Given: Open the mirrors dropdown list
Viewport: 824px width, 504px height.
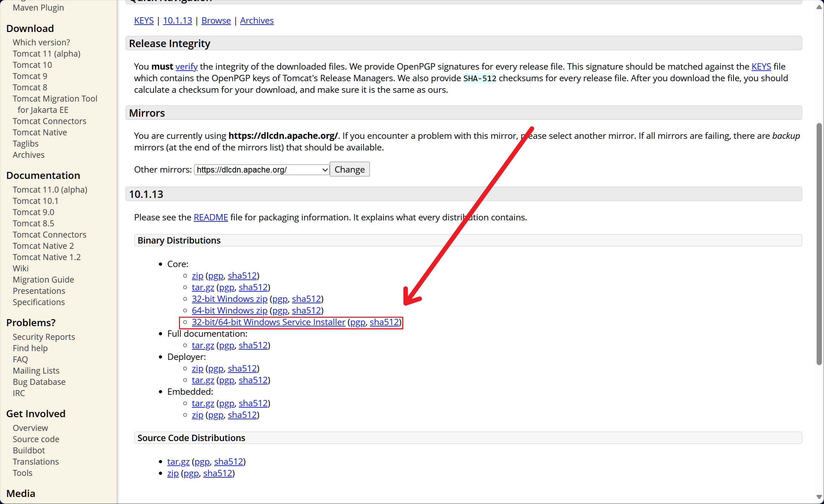Looking at the screenshot, I should pyautogui.click(x=262, y=170).
